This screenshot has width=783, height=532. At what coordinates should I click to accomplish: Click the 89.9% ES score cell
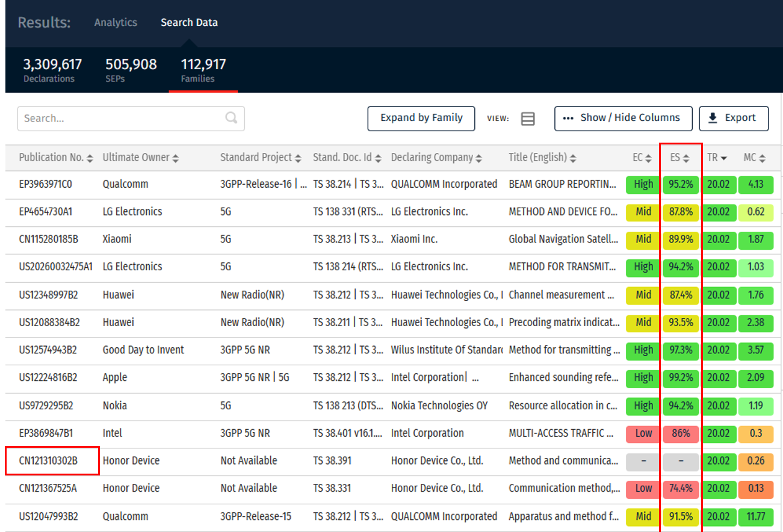point(681,240)
